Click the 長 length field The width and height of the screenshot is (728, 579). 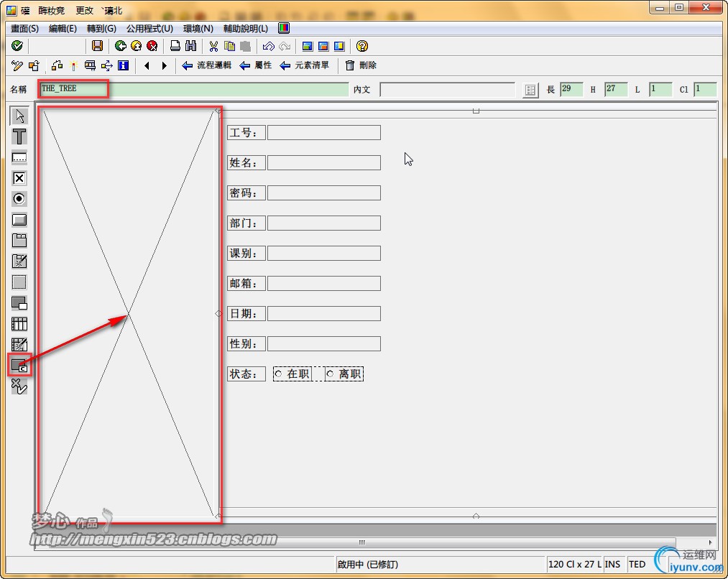[571, 89]
